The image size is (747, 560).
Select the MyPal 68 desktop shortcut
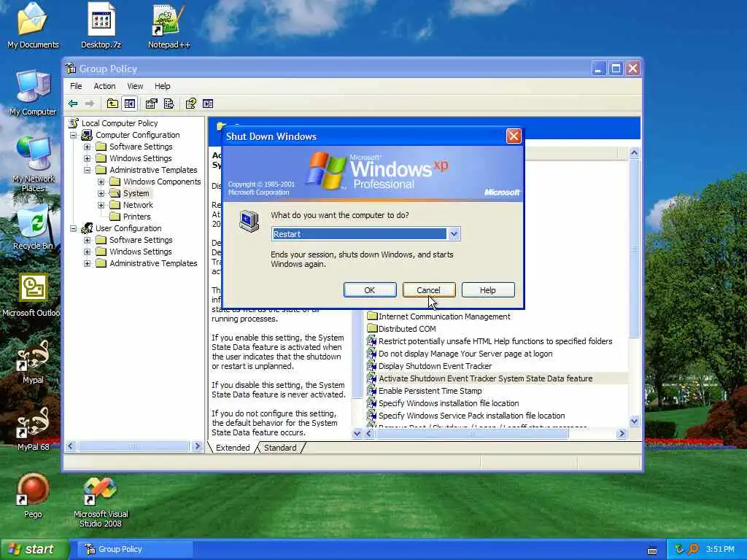pyautogui.click(x=33, y=429)
